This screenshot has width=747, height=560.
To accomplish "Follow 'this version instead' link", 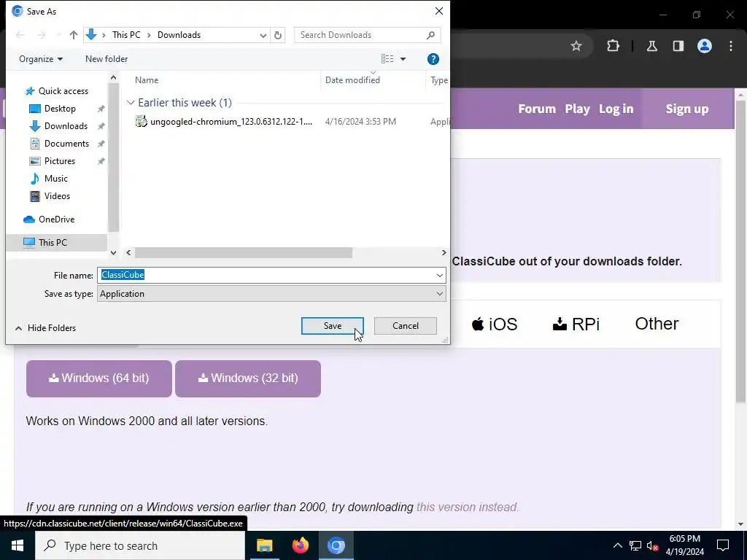I will [x=468, y=507].
